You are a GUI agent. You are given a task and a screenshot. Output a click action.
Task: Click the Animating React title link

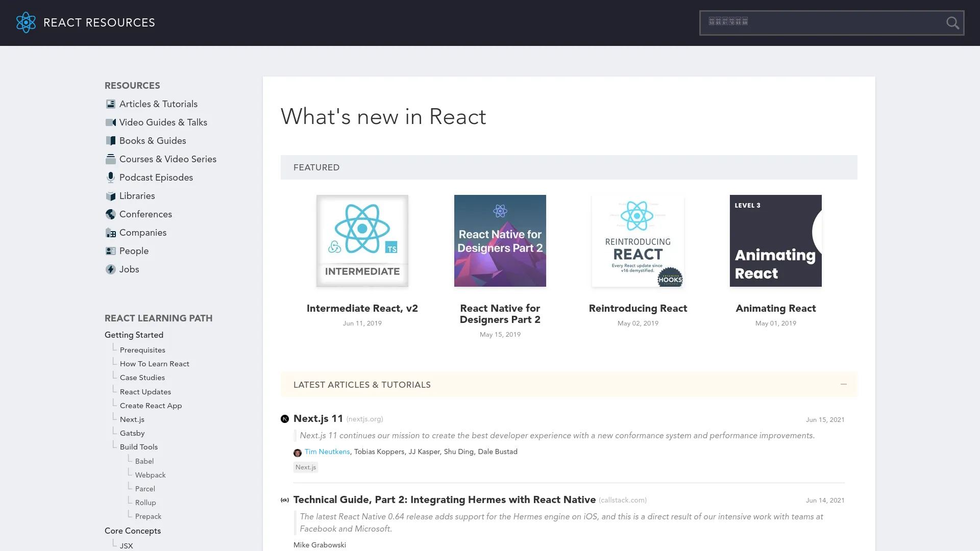point(776,309)
